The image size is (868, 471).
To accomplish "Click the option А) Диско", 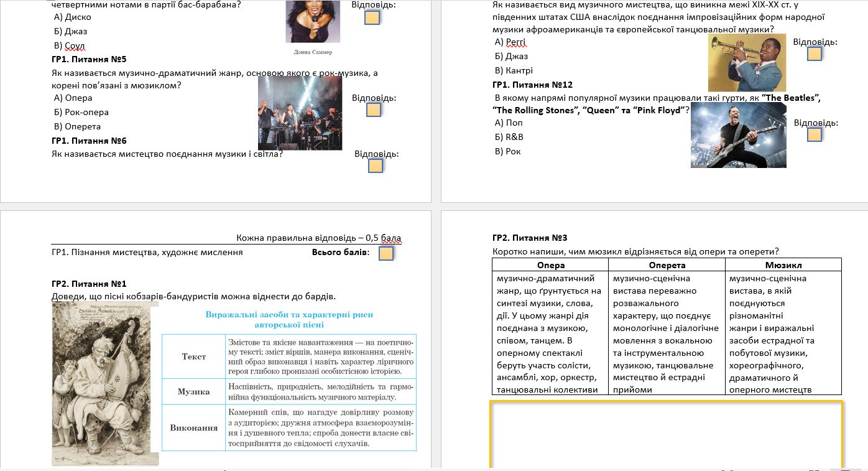I will [73, 17].
